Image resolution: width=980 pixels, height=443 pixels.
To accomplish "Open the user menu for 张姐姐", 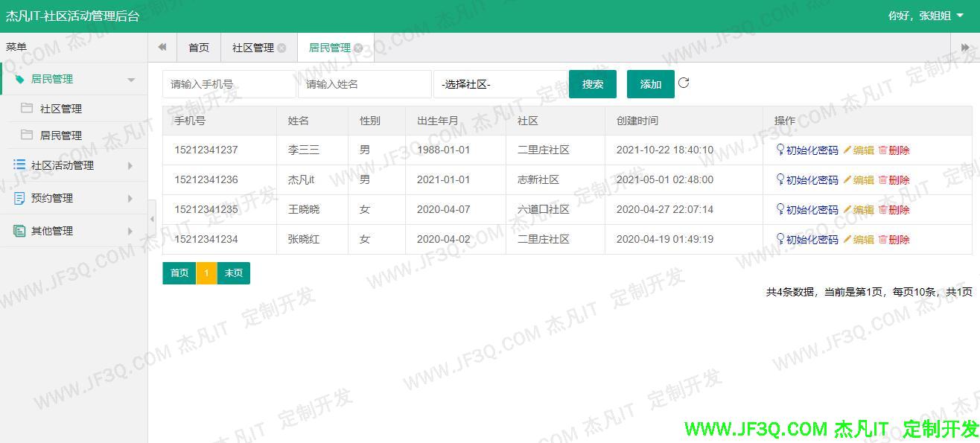I will click(x=925, y=16).
